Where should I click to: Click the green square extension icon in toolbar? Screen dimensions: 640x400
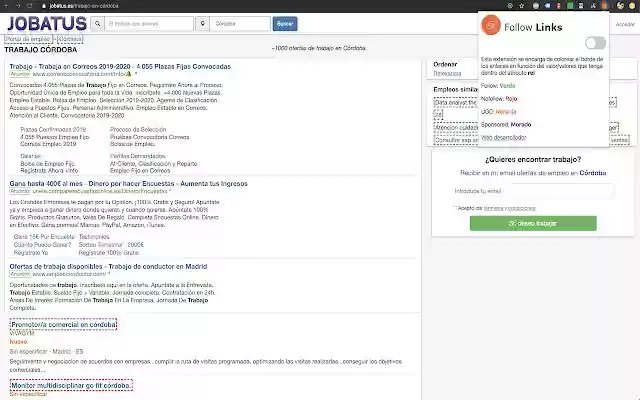click(x=570, y=6)
